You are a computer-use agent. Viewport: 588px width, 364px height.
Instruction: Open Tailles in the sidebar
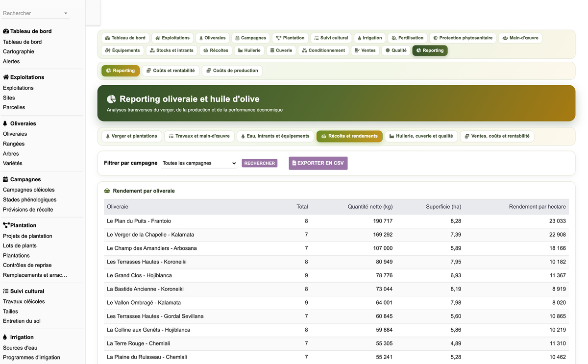10,311
